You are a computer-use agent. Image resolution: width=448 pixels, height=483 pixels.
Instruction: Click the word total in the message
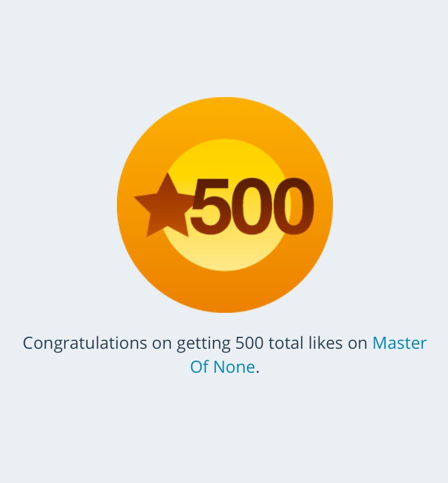tap(286, 343)
